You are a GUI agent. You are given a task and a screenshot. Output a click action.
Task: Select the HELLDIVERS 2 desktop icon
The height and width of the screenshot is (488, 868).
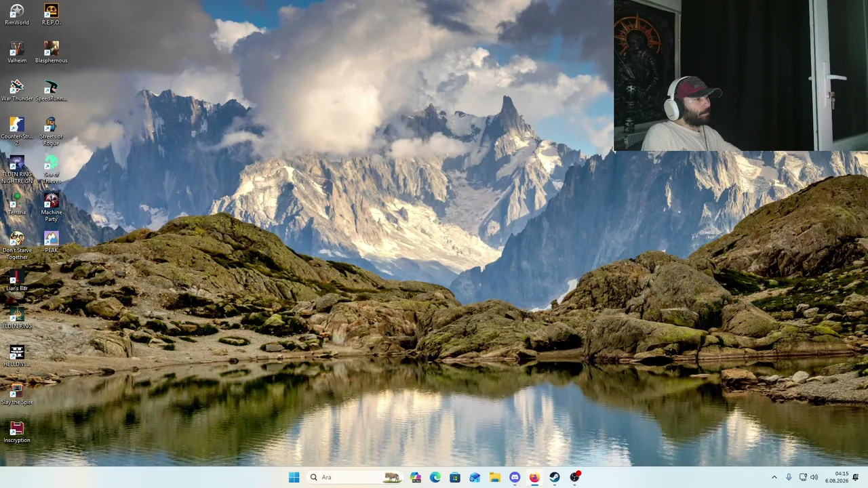tap(17, 359)
